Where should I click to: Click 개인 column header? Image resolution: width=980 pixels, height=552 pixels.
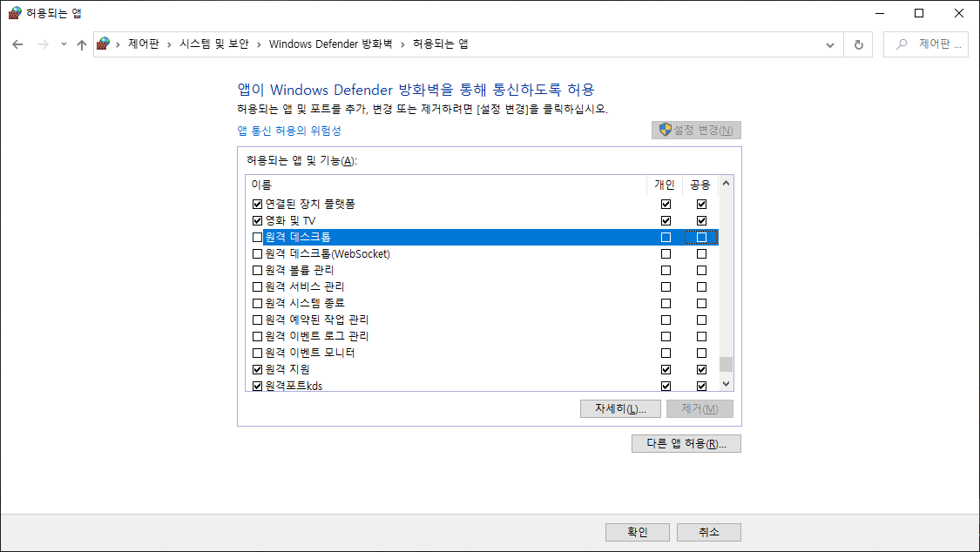pos(665,185)
